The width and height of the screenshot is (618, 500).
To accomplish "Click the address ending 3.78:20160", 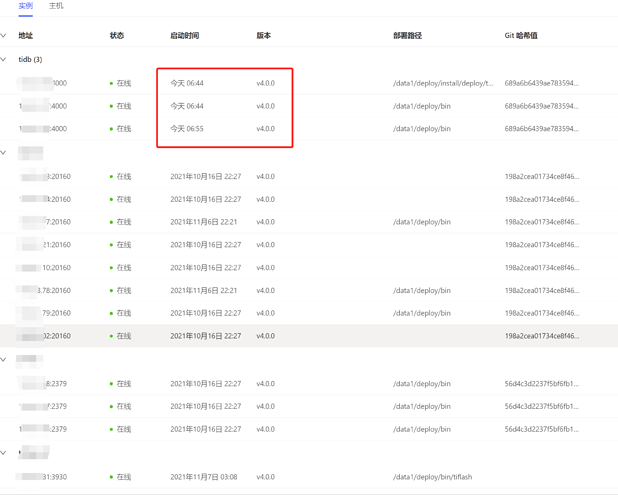I will click(x=54, y=290).
